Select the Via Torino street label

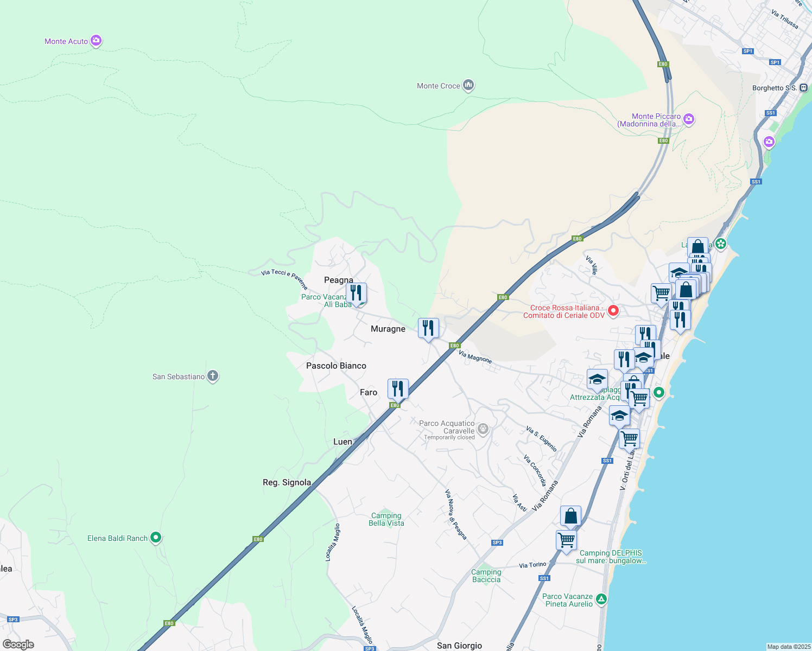click(532, 565)
